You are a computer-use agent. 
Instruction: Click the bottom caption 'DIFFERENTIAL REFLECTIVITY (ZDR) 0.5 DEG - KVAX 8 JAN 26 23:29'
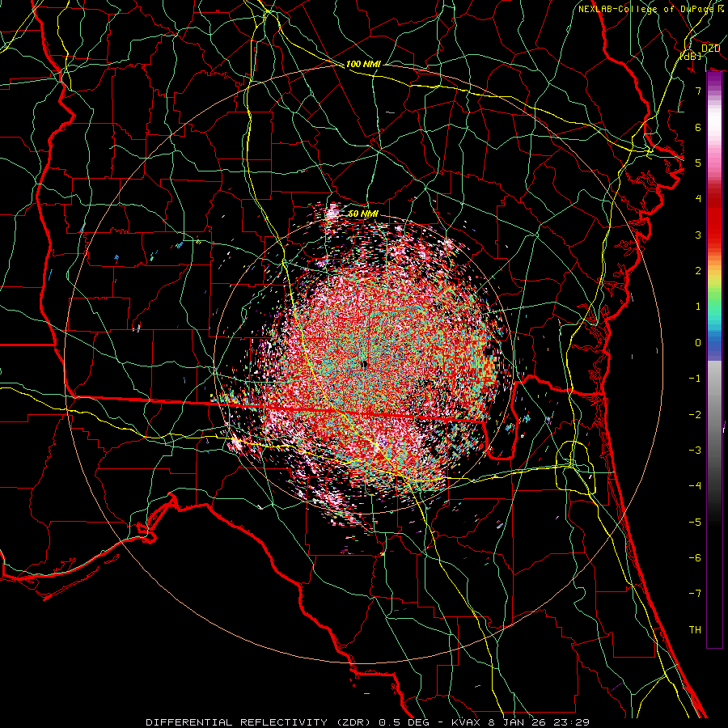point(367,722)
